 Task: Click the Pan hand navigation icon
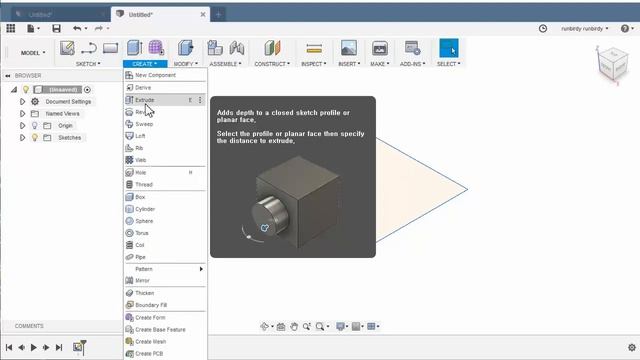pos(294,327)
